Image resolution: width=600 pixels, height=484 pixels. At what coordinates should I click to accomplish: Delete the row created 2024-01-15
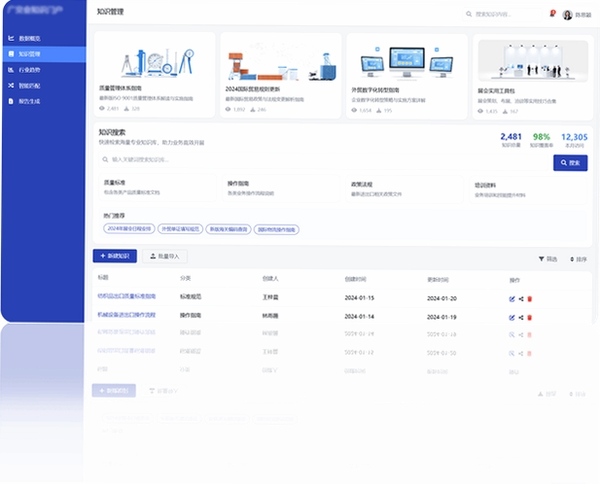tap(530, 299)
